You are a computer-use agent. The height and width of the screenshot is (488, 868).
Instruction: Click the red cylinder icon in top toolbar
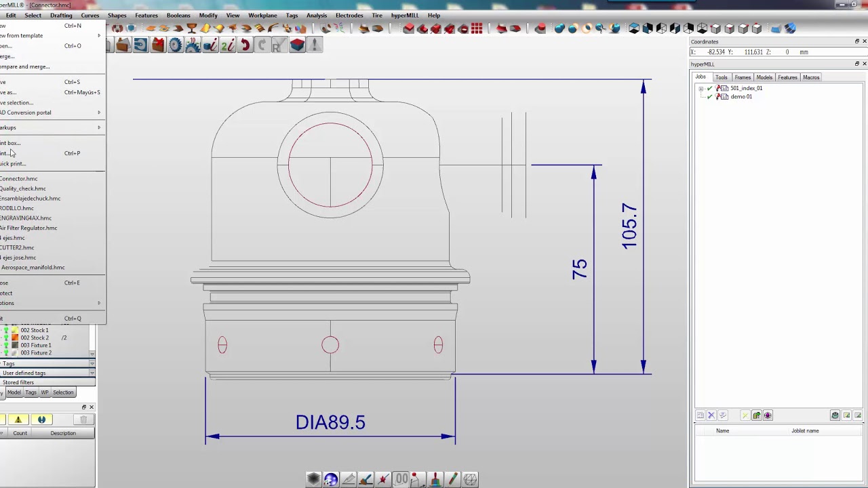[x=540, y=28]
